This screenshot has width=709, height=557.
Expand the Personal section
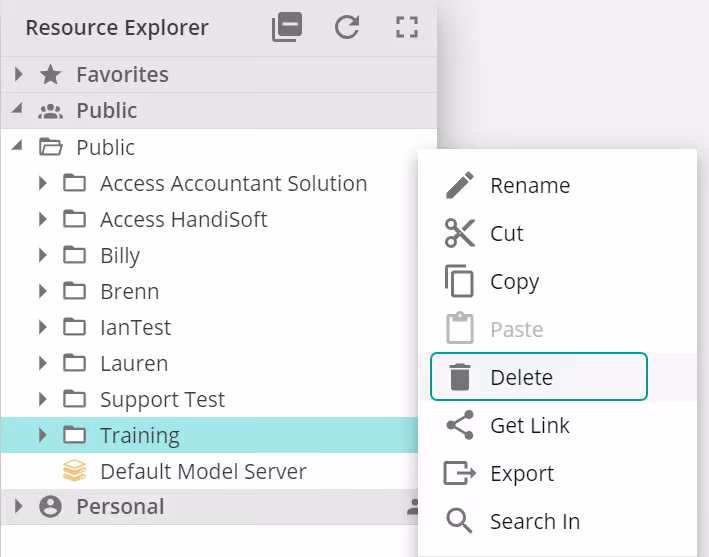pyautogui.click(x=19, y=507)
